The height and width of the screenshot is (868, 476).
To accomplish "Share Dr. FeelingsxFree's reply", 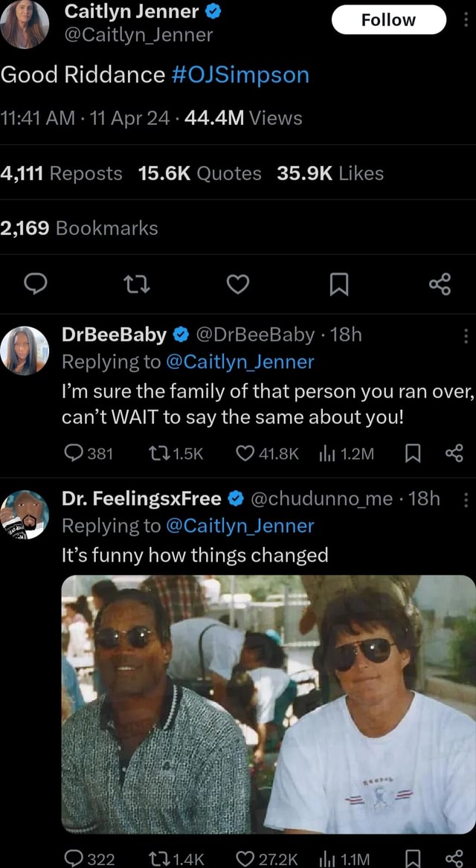I will pyautogui.click(x=455, y=855).
